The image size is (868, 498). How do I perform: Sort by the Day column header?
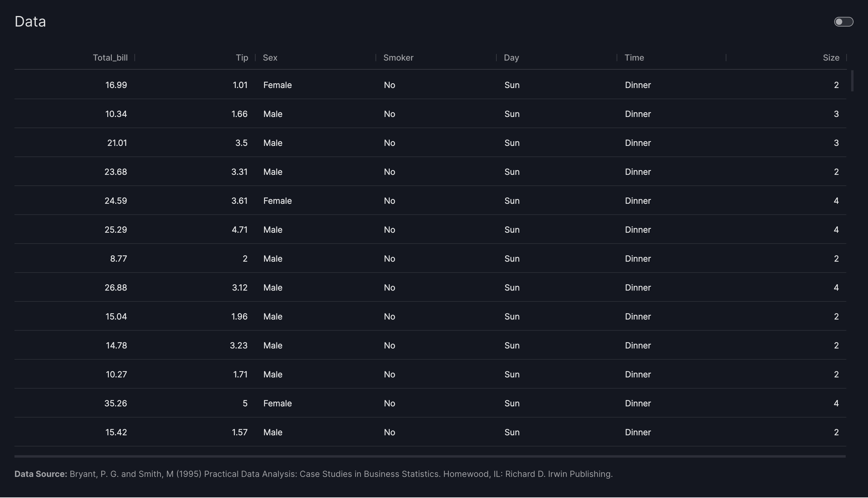coord(511,58)
